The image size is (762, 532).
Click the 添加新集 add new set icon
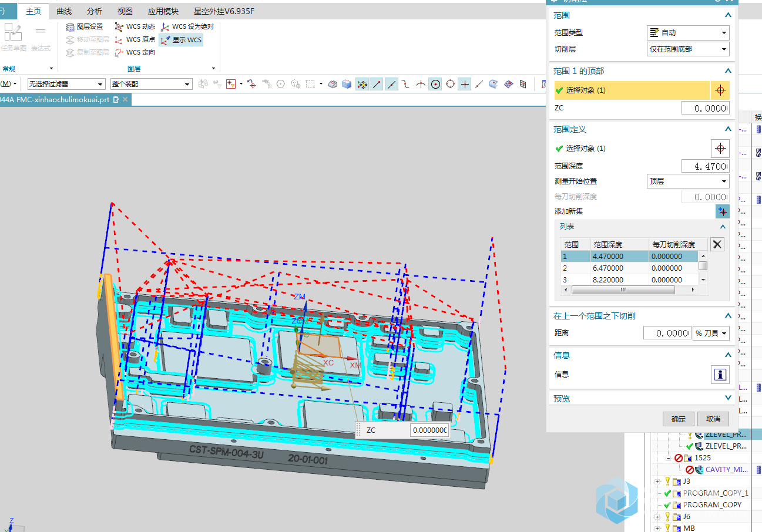click(722, 211)
